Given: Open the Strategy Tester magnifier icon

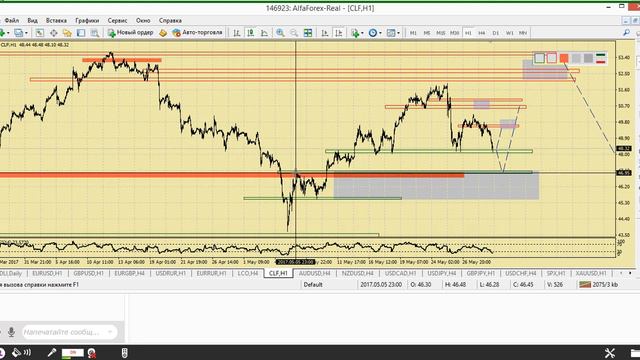Looking at the screenshot, I should [x=95, y=33].
